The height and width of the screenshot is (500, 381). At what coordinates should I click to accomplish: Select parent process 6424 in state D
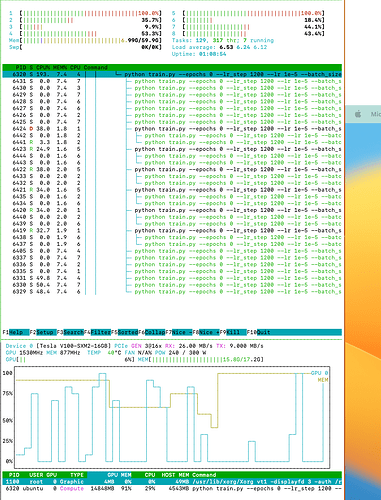click(x=172, y=129)
